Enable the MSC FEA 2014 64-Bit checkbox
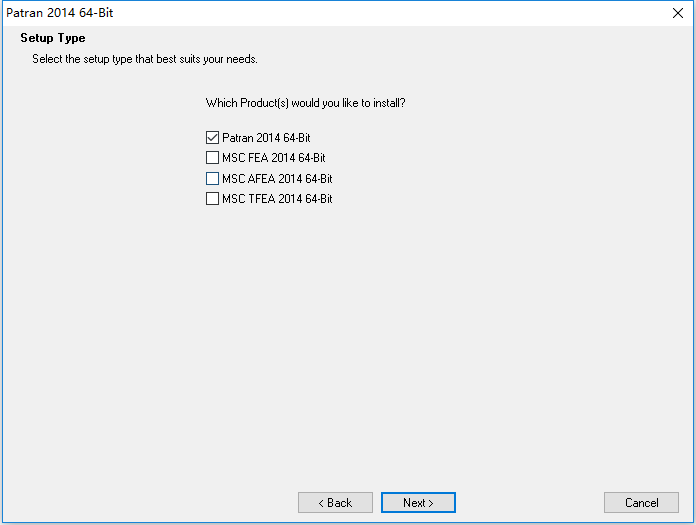Viewport: 696px width, 525px height. (x=212, y=158)
